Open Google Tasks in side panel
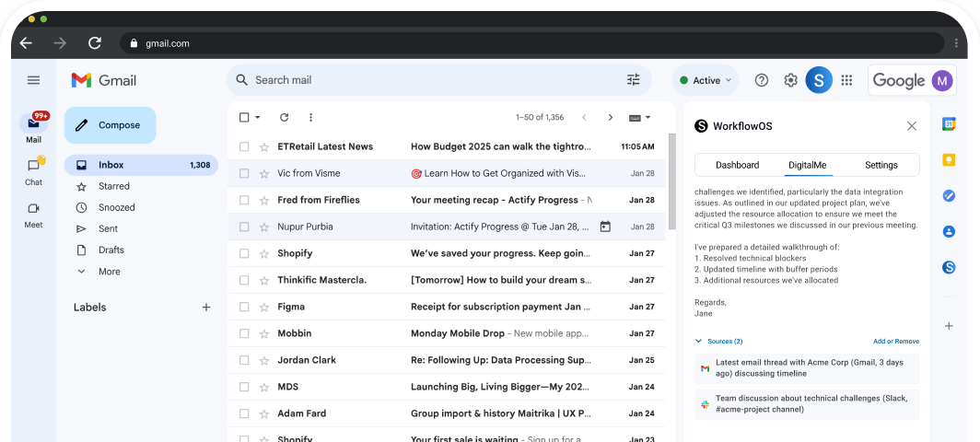This screenshot has height=442, width=980. pos(949,196)
